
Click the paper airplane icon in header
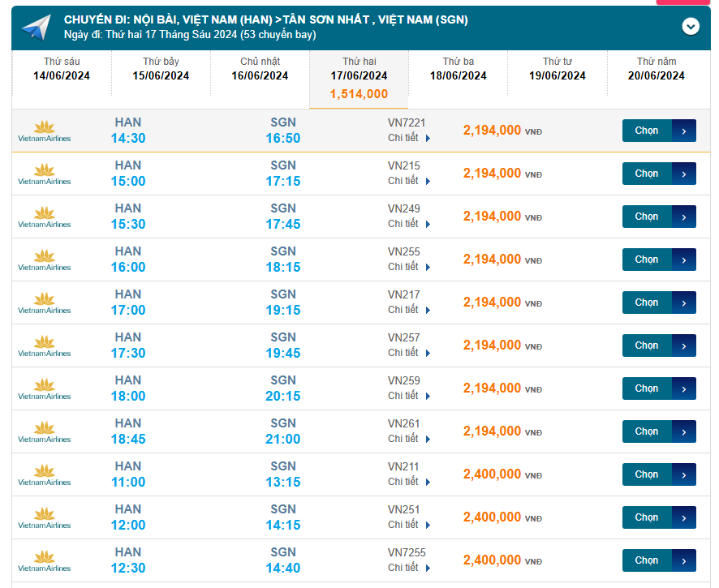[x=36, y=28]
